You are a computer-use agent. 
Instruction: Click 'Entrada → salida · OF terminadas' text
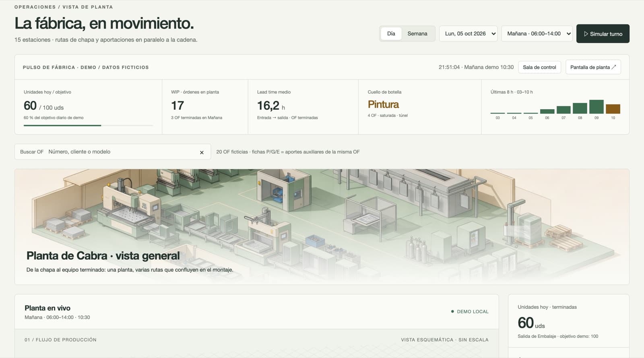pyautogui.click(x=287, y=118)
